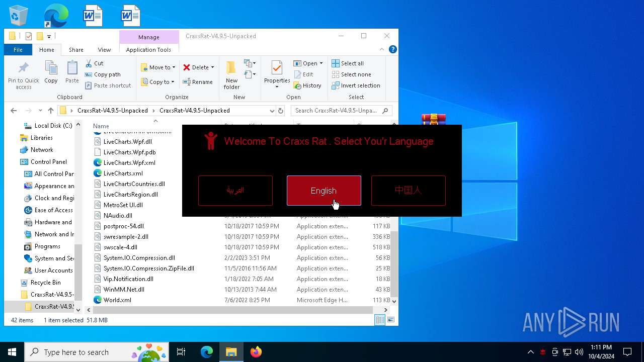The width and height of the screenshot is (644, 362).
Task: Switch to the Share ribbon tab
Action: 76,50
